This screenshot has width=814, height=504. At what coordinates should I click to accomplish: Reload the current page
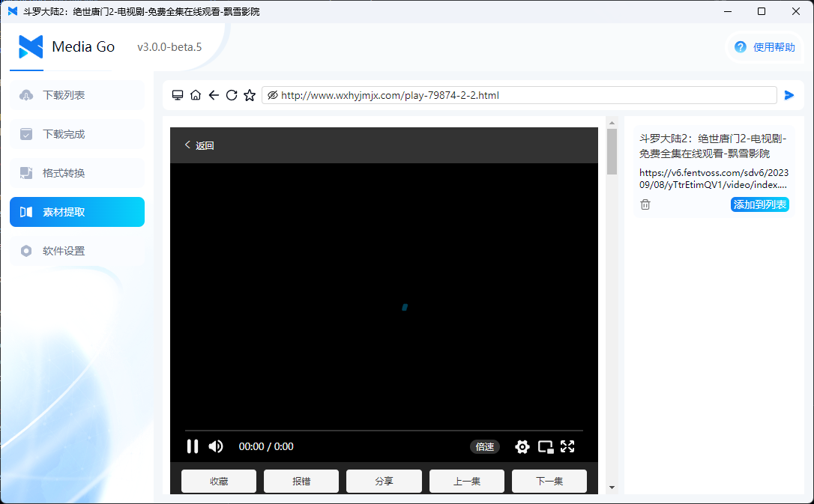pyautogui.click(x=232, y=95)
